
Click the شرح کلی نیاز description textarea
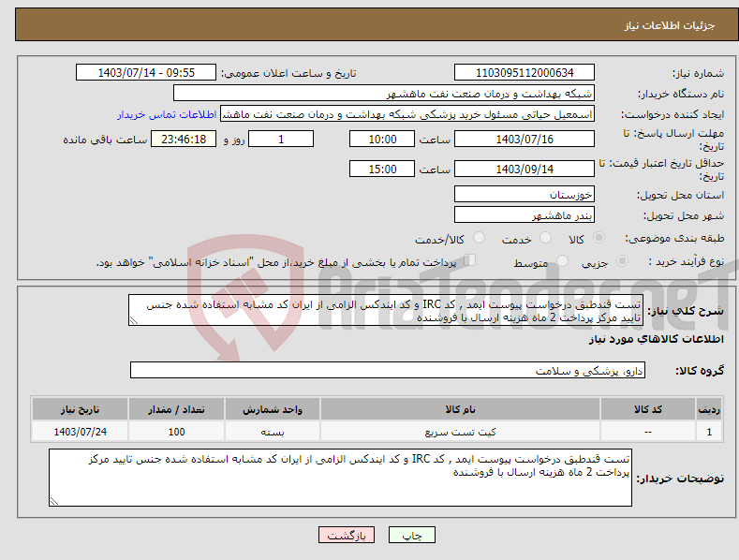(x=386, y=310)
